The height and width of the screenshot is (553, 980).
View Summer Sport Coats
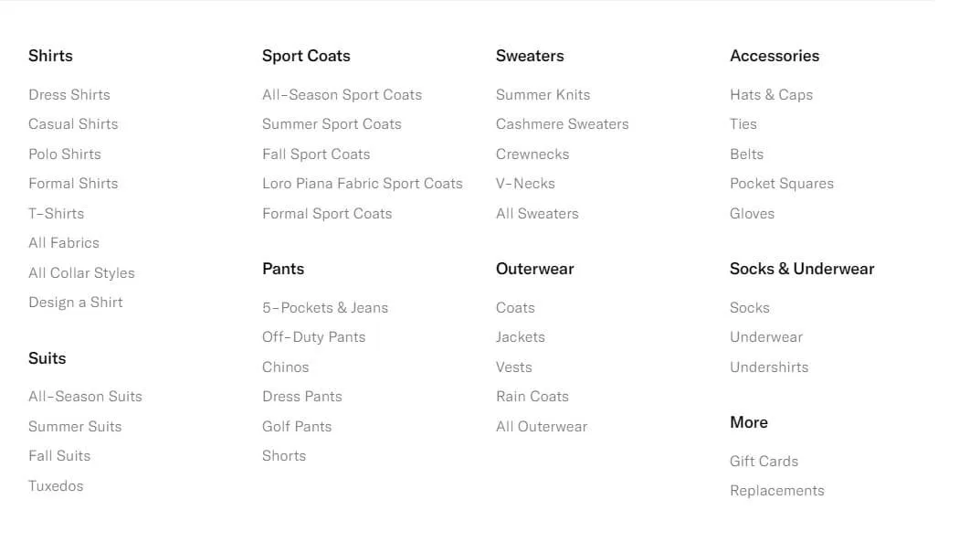click(332, 123)
